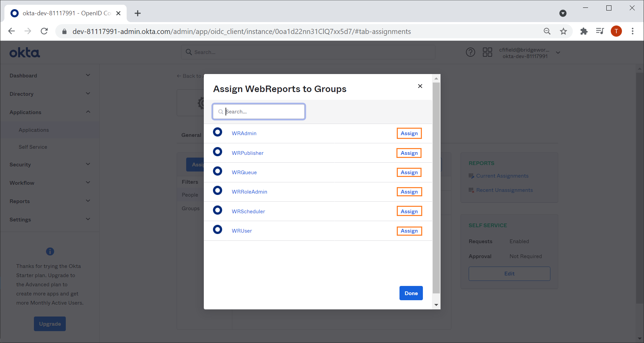Image resolution: width=644 pixels, height=343 pixels.
Task: Open the media control playlist icon
Action: tap(600, 31)
